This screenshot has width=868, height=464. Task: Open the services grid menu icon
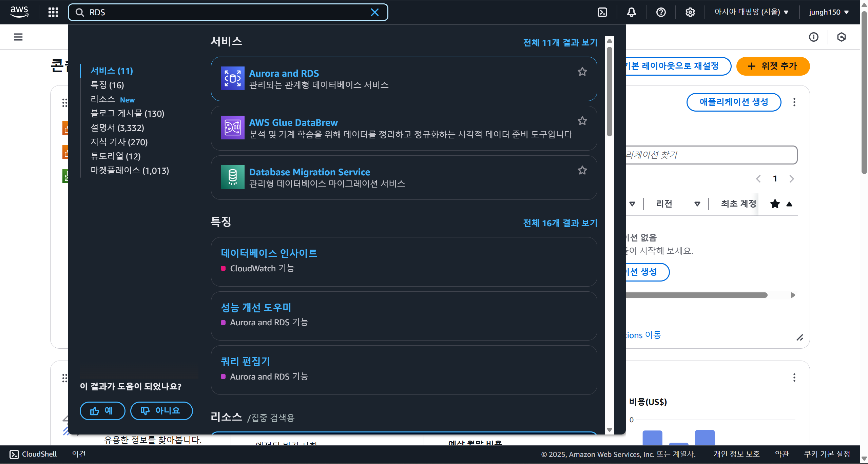point(53,12)
